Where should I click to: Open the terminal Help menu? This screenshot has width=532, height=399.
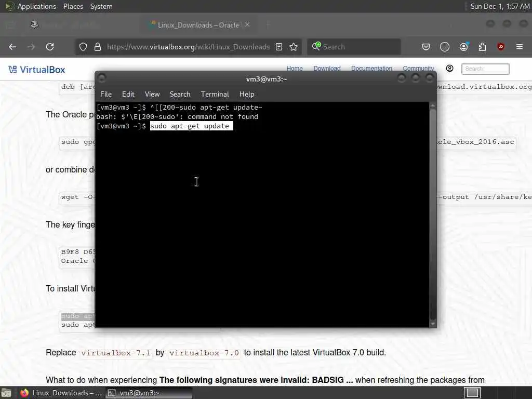coord(247,95)
